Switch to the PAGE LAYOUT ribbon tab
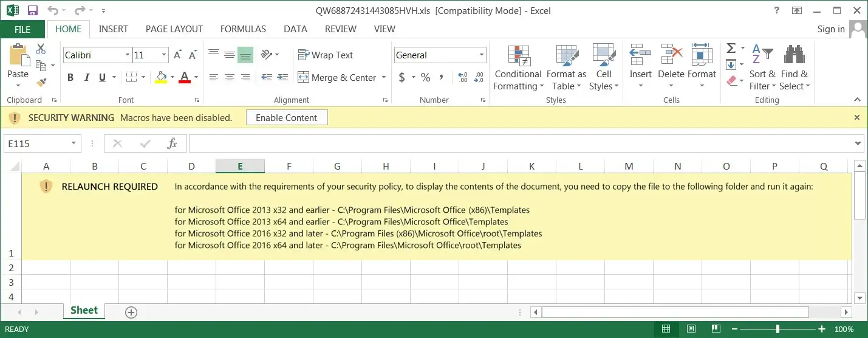This screenshot has width=868, height=338. click(174, 29)
